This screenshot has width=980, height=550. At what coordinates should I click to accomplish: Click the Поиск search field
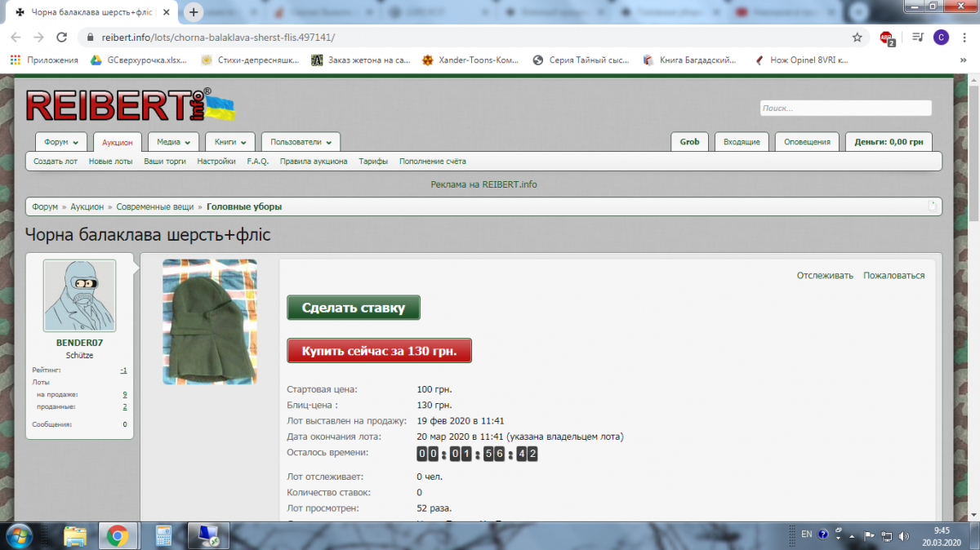tap(845, 108)
